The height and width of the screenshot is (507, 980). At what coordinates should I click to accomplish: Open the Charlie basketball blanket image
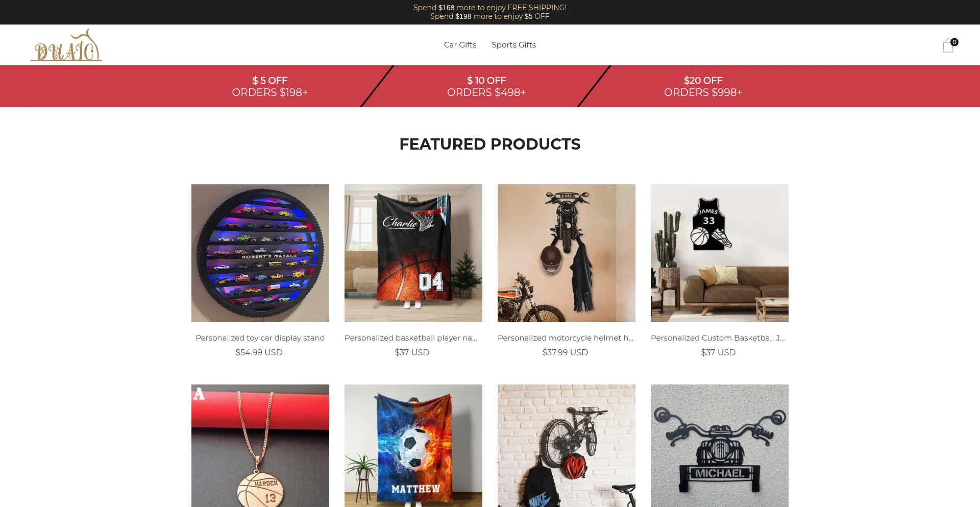click(413, 253)
